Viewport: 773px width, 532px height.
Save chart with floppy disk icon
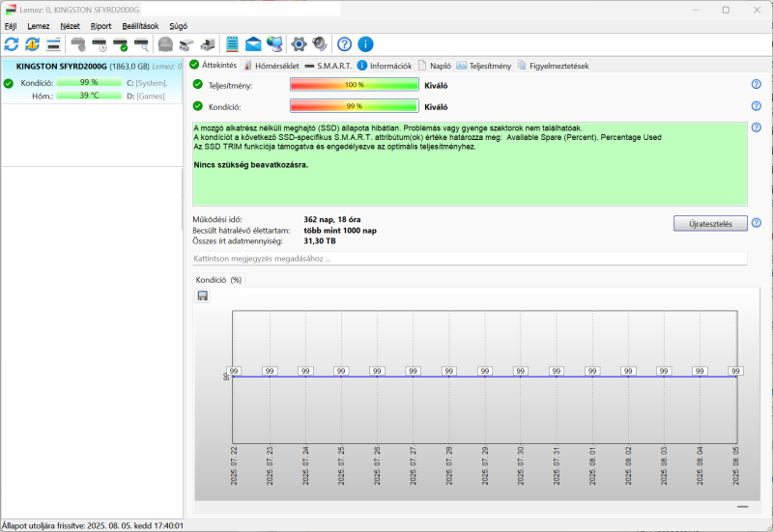click(203, 295)
